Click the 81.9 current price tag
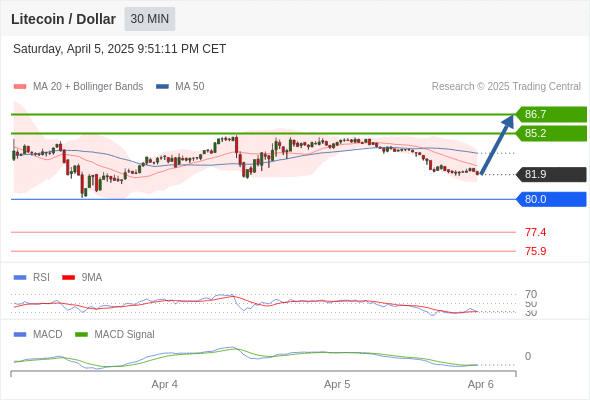 coord(550,175)
